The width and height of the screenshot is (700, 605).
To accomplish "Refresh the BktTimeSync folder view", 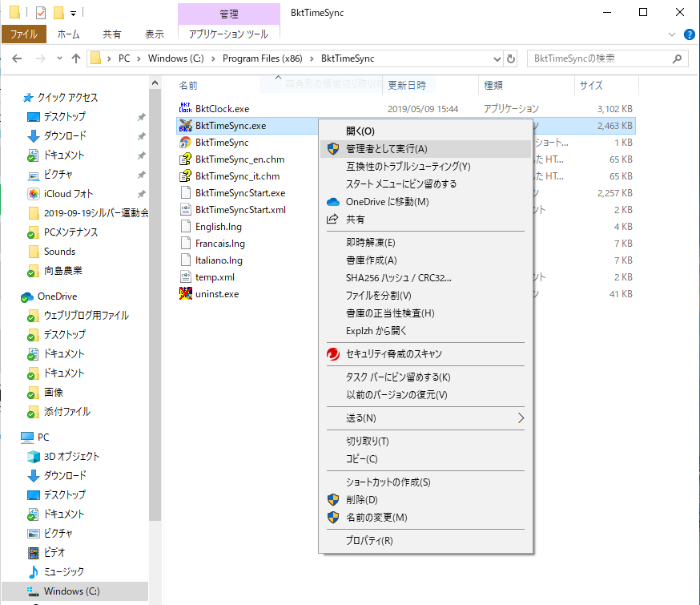I will click(511, 58).
